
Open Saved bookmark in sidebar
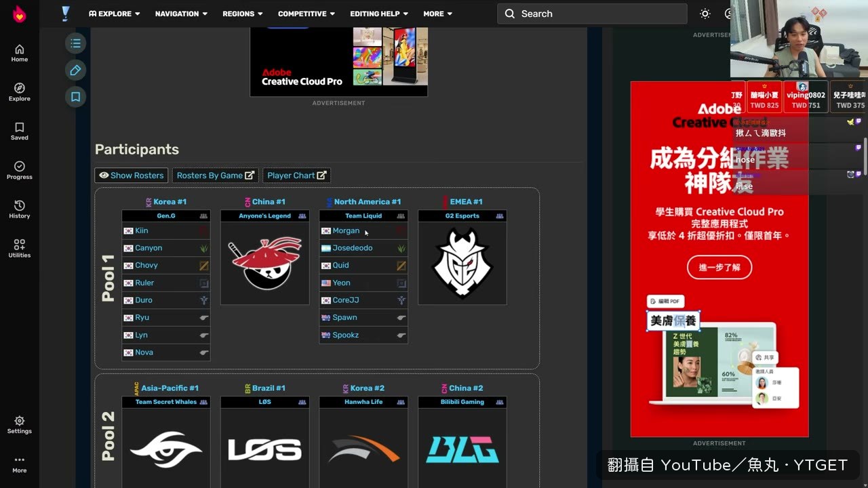20,131
